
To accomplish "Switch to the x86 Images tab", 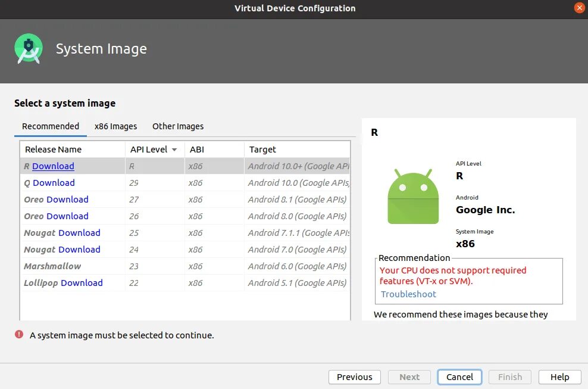I will pyautogui.click(x=115, y=126).
